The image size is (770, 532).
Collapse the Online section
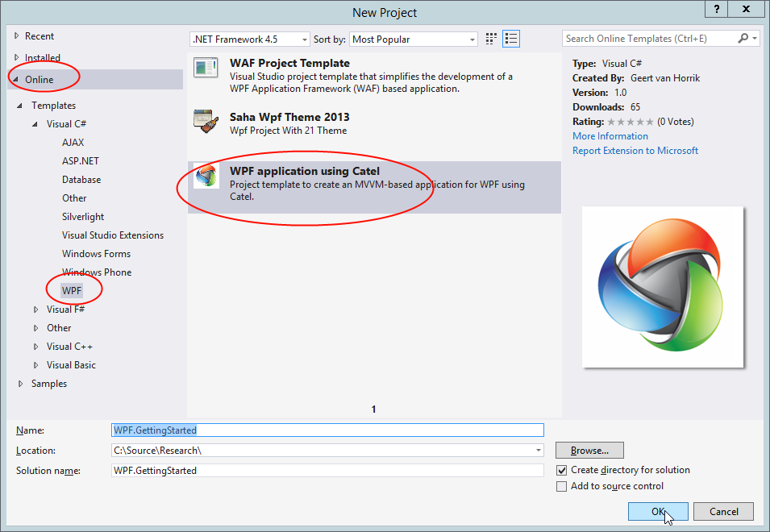15,79
